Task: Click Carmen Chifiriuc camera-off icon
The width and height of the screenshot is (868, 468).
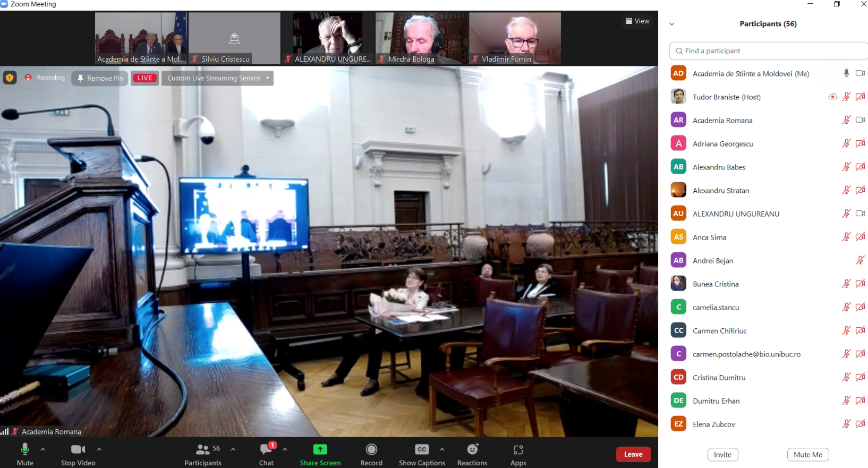Action: click(861, 330)
